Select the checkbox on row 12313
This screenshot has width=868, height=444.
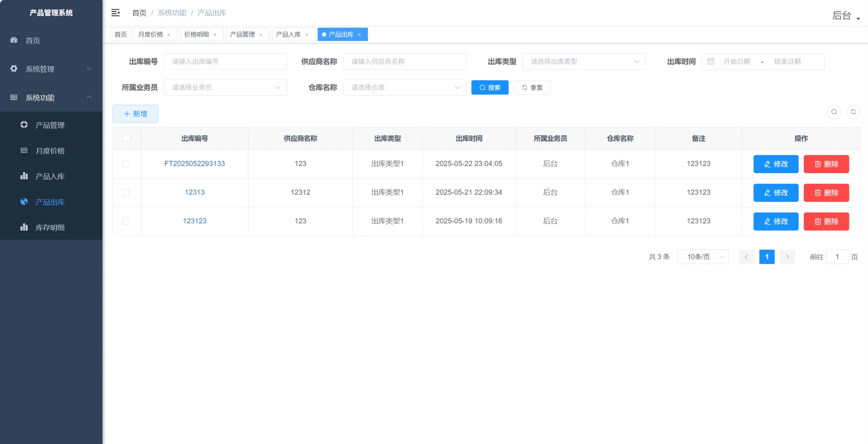127,192
